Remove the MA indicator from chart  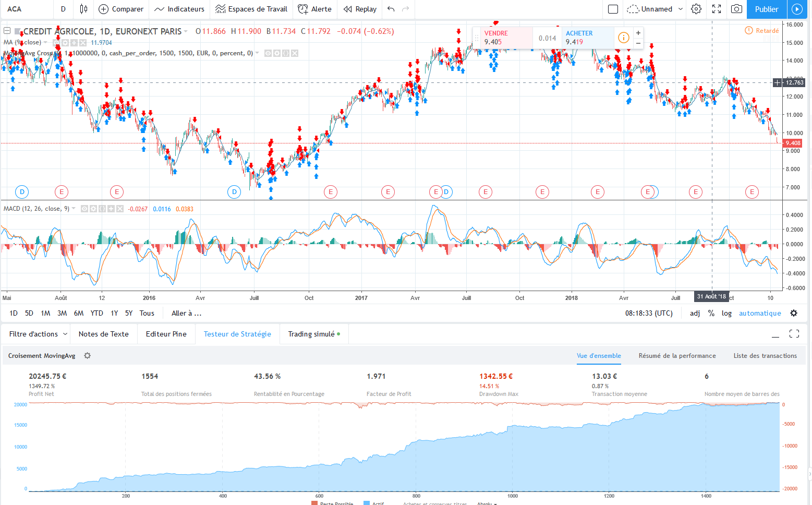pos(83,43)
